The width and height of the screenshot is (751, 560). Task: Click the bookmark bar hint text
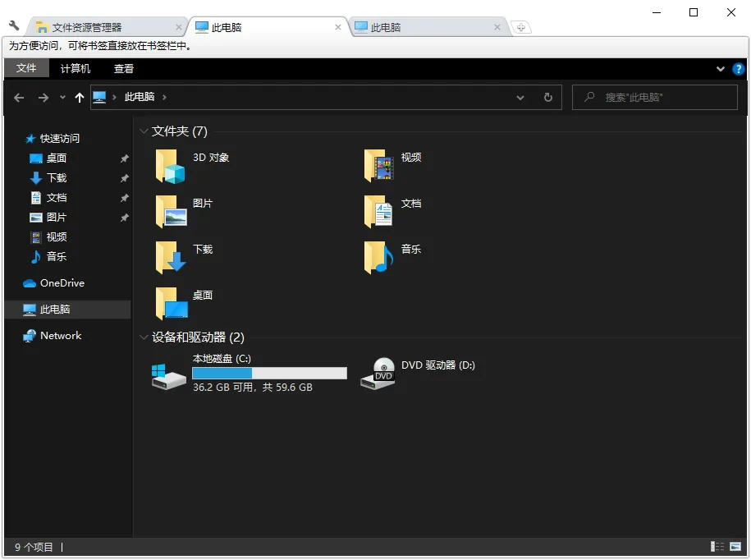tap(101, 46)
